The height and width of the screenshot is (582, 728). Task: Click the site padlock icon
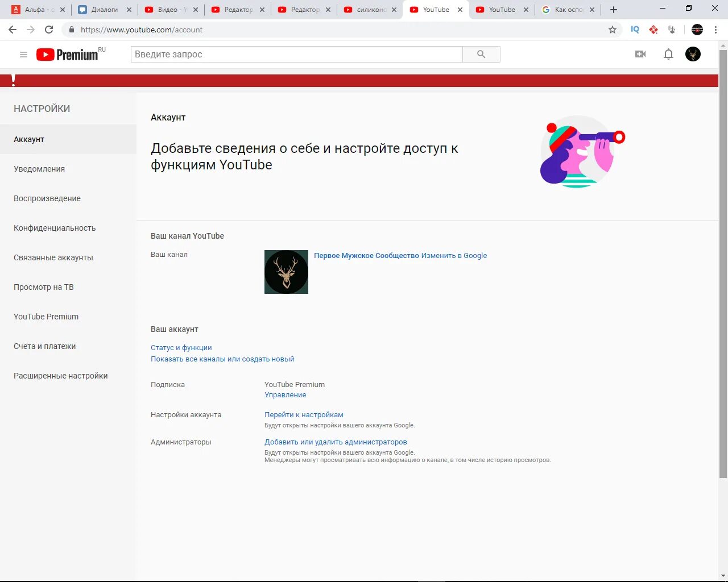(71, 30)
